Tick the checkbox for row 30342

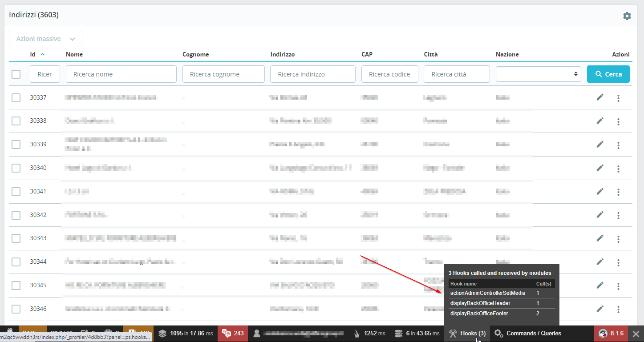16,215
